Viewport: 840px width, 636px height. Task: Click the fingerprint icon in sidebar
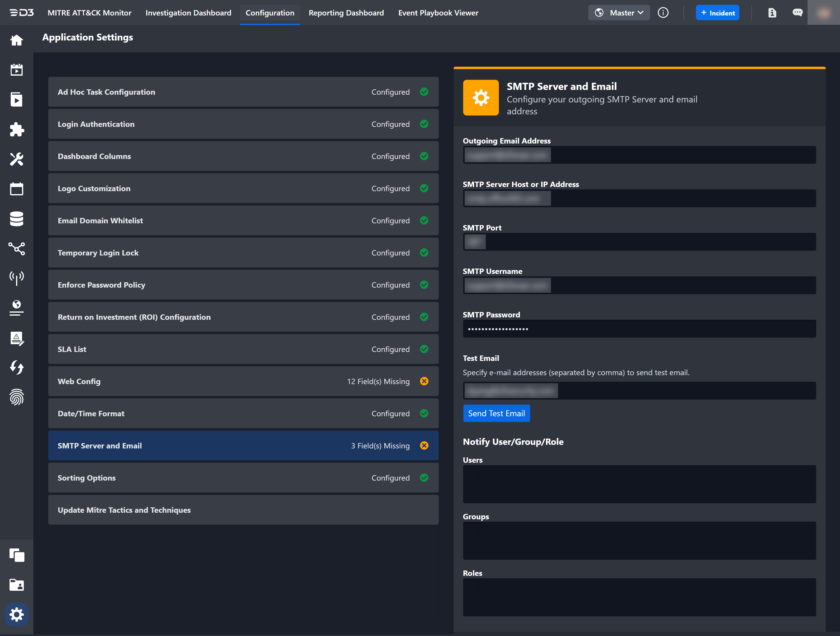(16, 397)
